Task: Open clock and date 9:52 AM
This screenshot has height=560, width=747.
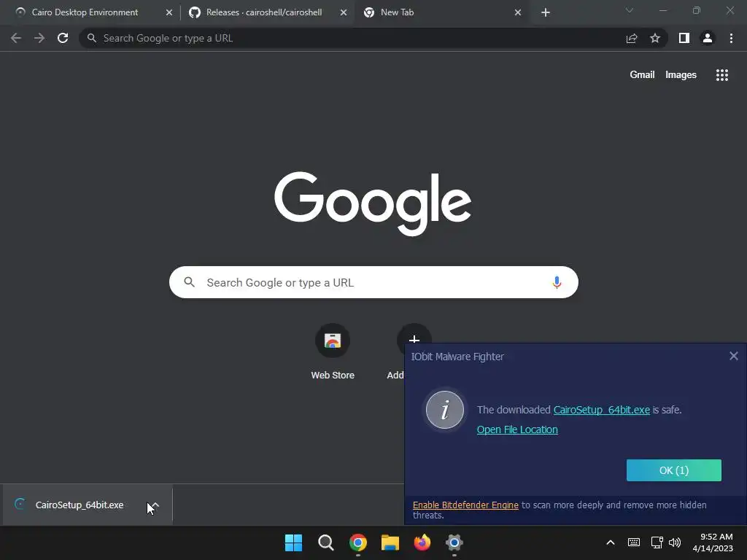Action: (x=713, y=542)
